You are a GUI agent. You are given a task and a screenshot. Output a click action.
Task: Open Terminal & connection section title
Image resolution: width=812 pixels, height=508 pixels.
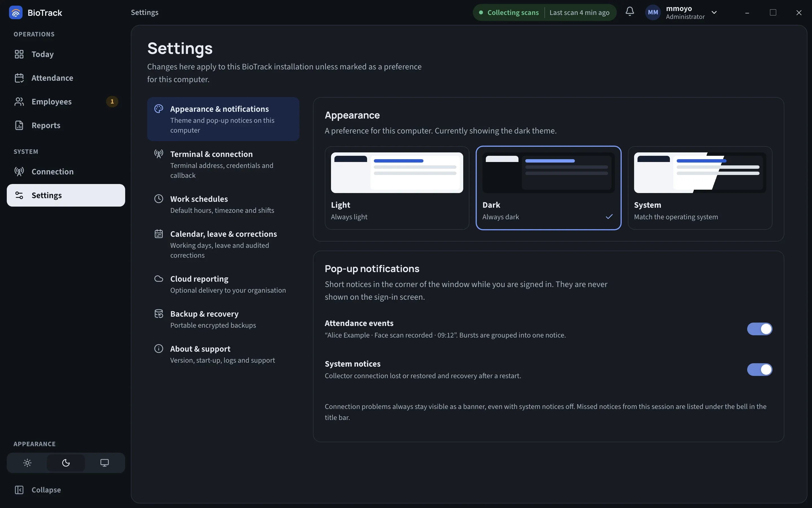click(x=211, y=154)
